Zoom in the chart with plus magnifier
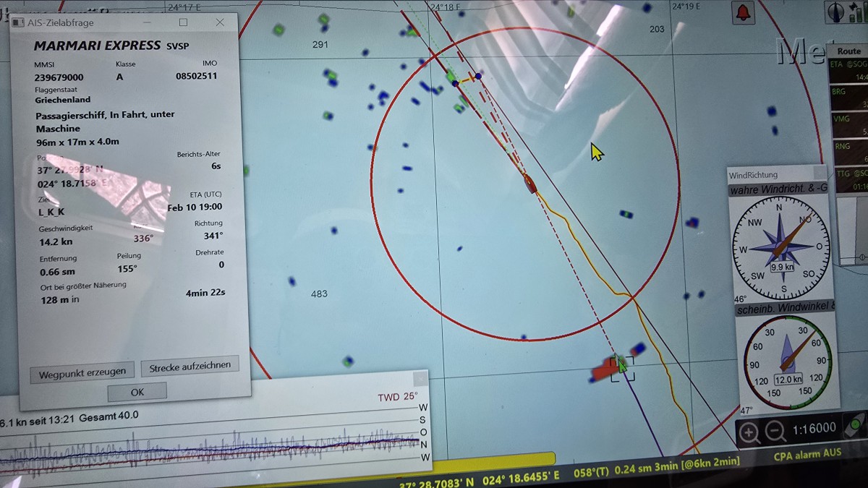The image size is (868, 488). (x=749, y=432)
